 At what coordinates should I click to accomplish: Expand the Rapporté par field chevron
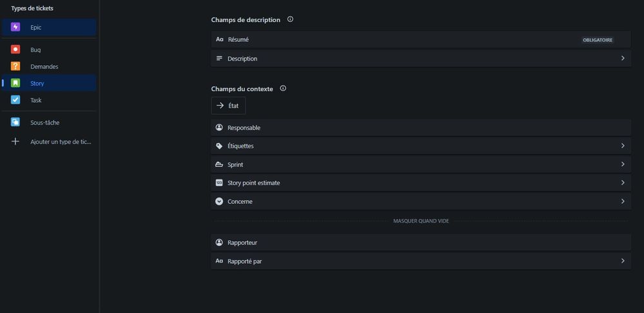coord(623,261)
